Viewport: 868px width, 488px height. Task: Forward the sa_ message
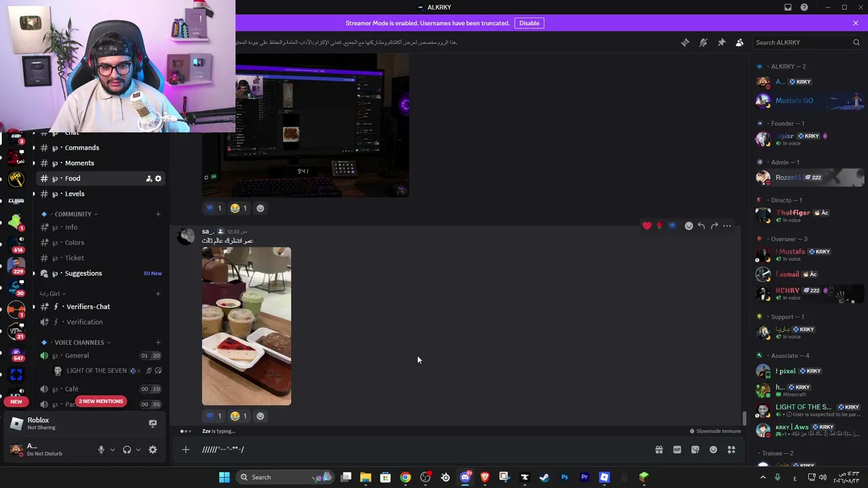coord(714,226)
